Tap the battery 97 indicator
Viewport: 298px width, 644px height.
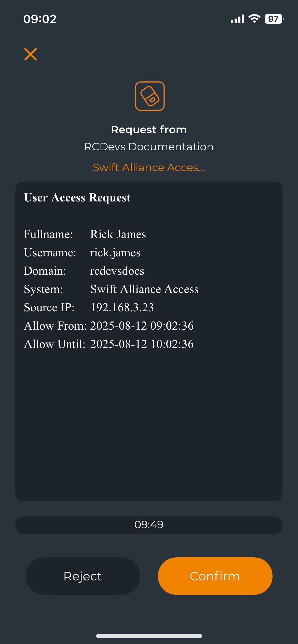pyautogui.click(x=274, y=19)
